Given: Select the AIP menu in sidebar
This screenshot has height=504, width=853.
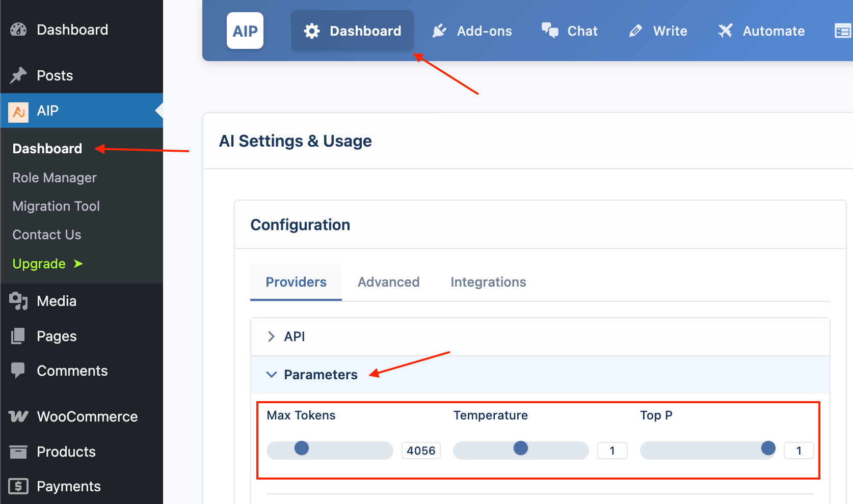Looking at the screenshot, I should [82, 110].
